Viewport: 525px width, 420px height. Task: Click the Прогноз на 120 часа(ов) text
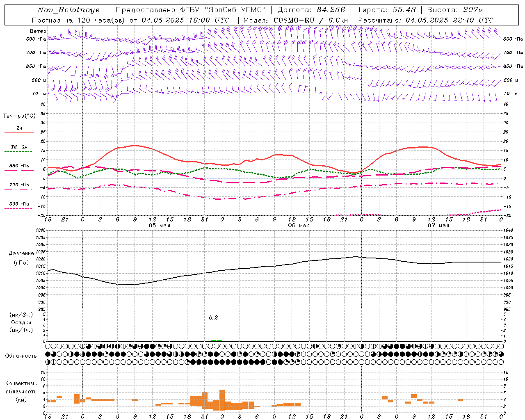[79, 20]
